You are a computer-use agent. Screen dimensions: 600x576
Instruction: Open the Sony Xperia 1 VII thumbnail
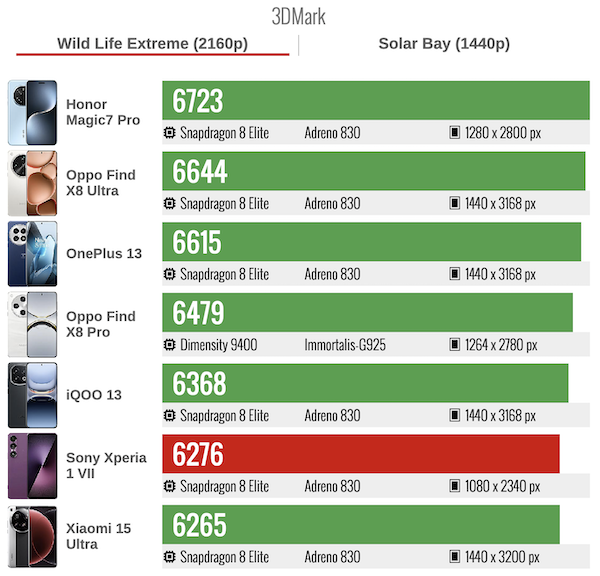tap(32, 466)
